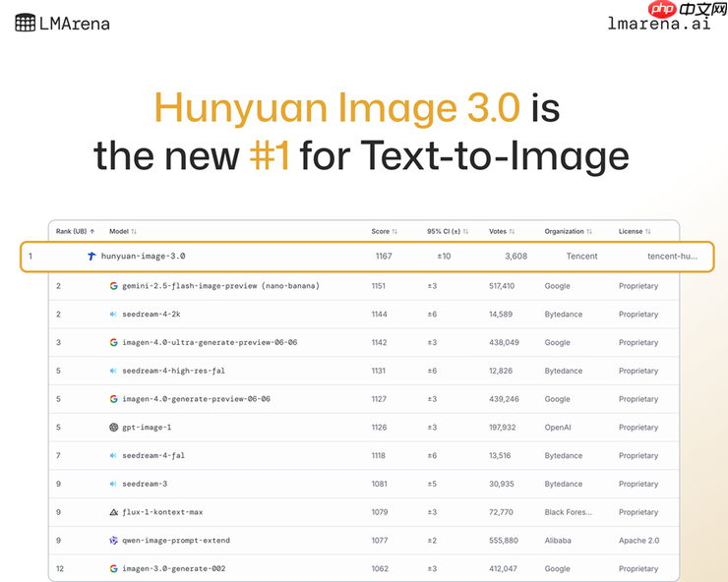Click the Flux icon beside flux-1-kontext-max
Viewport: 728px width, 582px height.
click(x=114, y=512)
